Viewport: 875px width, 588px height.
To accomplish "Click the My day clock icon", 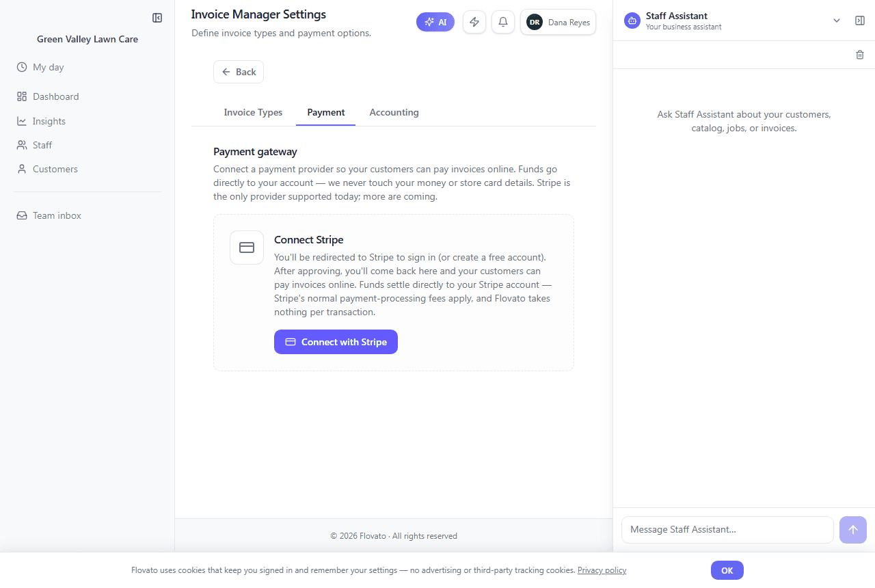I will [x=22, y=67].
